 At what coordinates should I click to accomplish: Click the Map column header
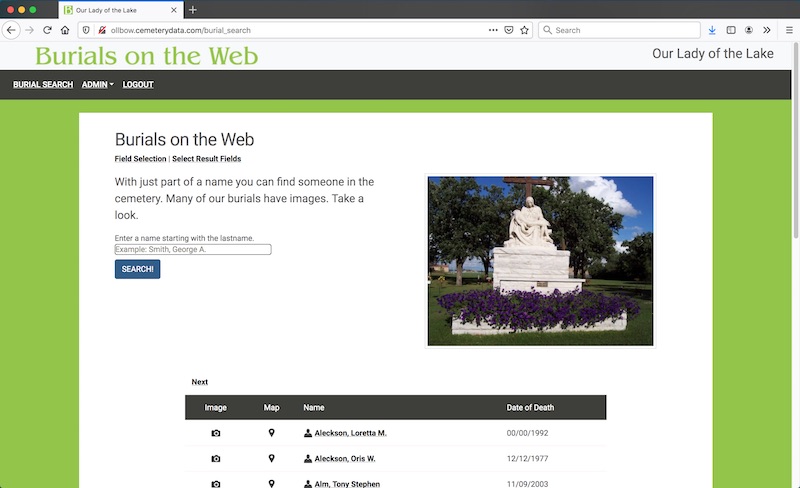point(271,407)
